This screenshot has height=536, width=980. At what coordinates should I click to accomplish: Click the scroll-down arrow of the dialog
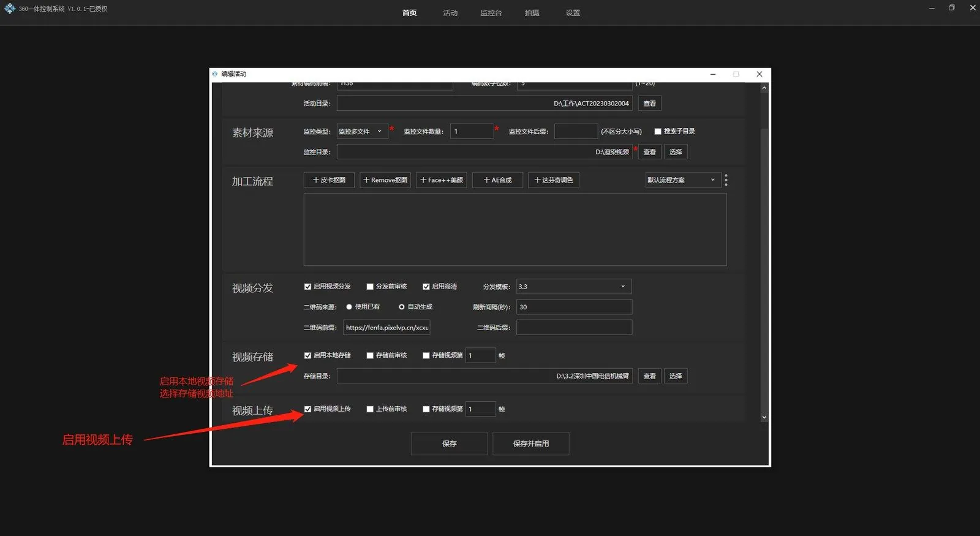tap(764, 417)
